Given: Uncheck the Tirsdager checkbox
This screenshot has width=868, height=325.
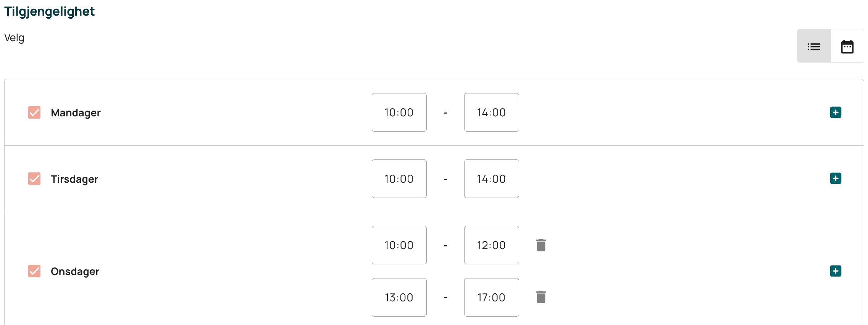Looking at the screenshot, I should 34,179.
